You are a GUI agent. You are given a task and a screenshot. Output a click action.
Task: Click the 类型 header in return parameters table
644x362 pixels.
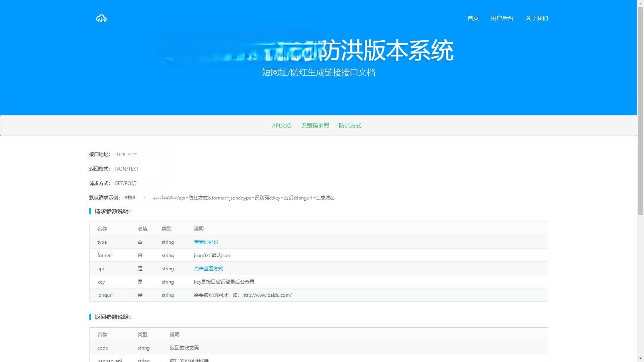click(x=142, y=335)
